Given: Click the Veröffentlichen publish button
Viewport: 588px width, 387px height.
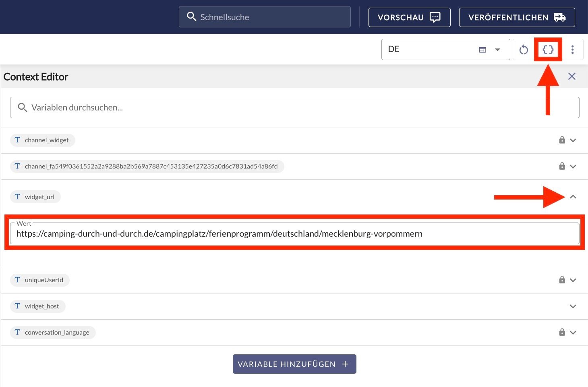Looking at the screenshot, I should [517, 17].
